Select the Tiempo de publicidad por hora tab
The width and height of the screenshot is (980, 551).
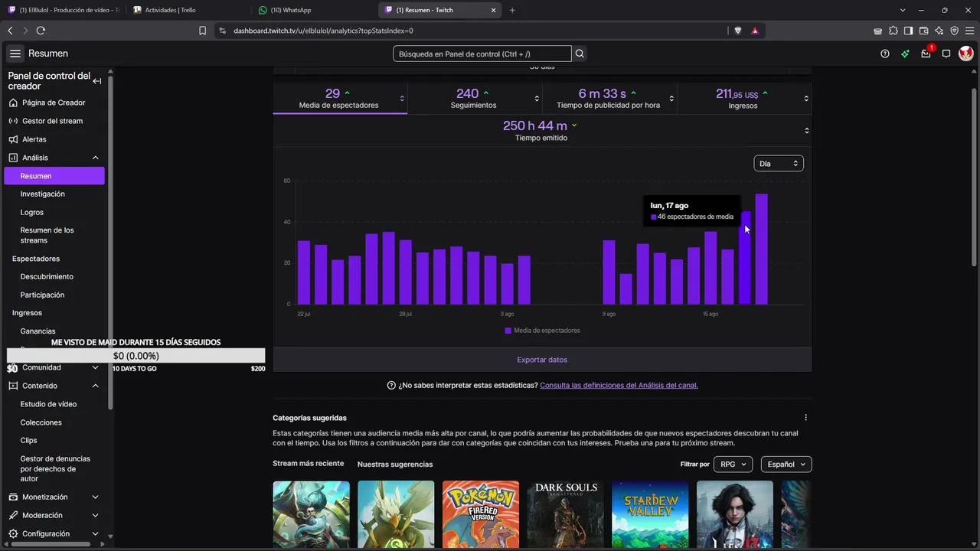click(609, 99)
